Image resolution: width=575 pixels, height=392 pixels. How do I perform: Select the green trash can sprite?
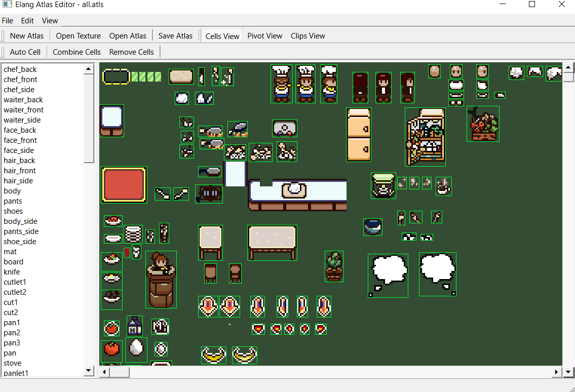(x=383, y=185)
